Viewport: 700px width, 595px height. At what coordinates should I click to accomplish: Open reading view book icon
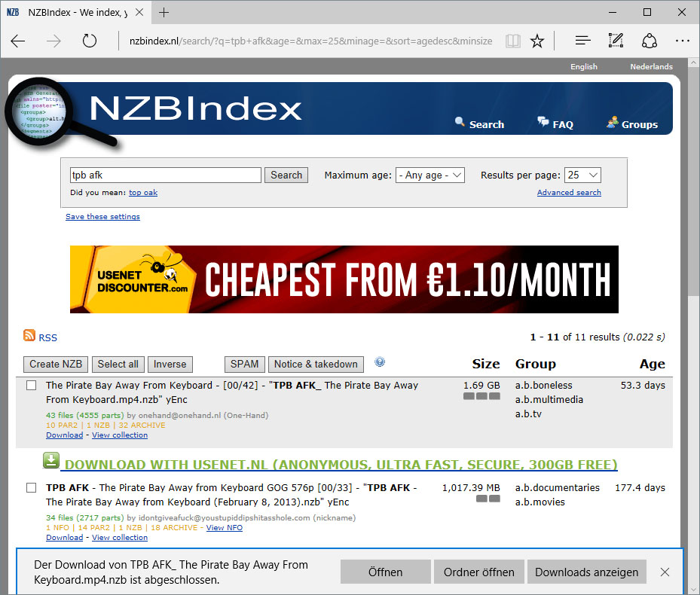(x=513, y=41)
